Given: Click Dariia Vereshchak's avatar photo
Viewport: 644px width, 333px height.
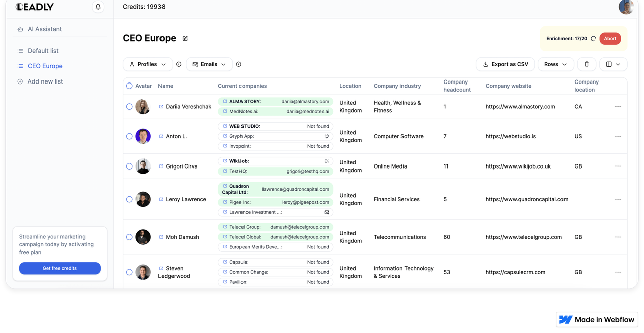Looking at the screenshot, I should coord(143,107).
